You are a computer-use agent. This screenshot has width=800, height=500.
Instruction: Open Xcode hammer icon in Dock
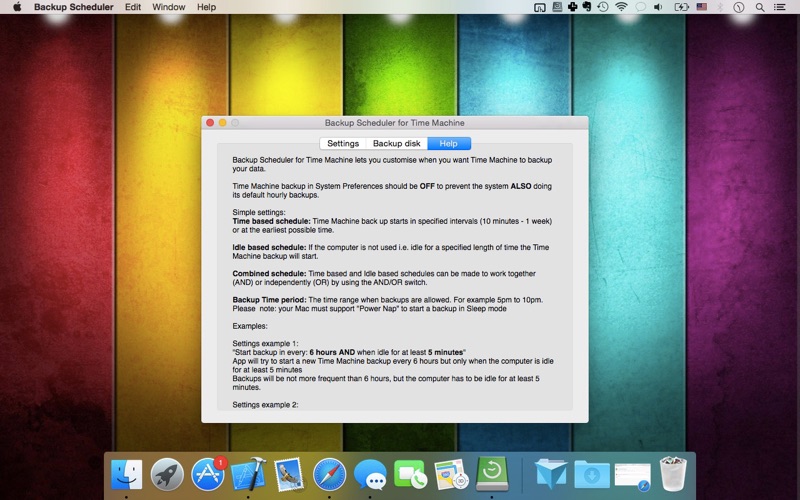(x=248, y=474)
